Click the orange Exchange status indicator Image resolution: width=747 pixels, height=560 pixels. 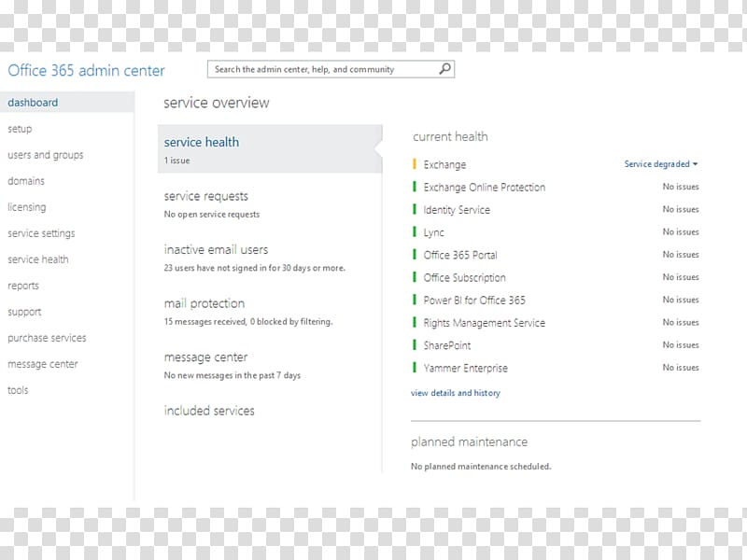point(414,164)
